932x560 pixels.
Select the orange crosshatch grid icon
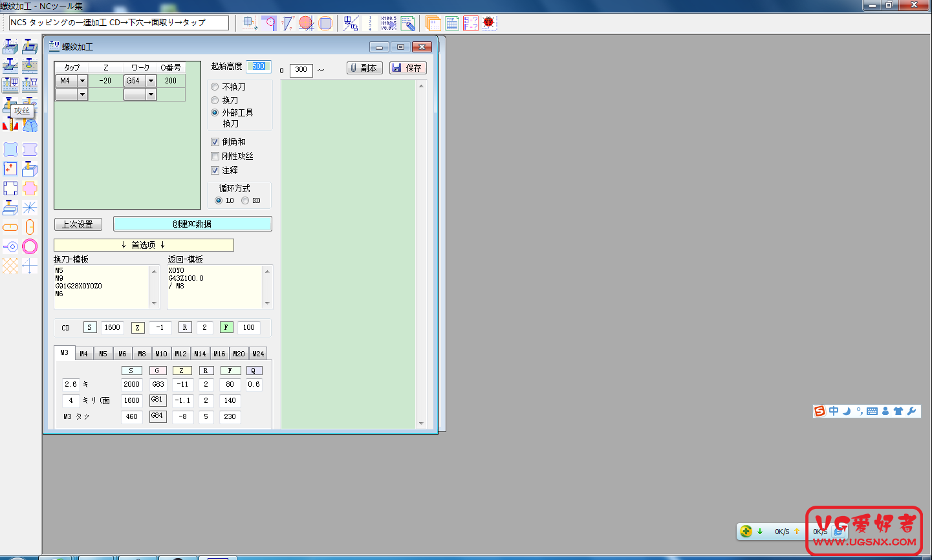[10, 266]
